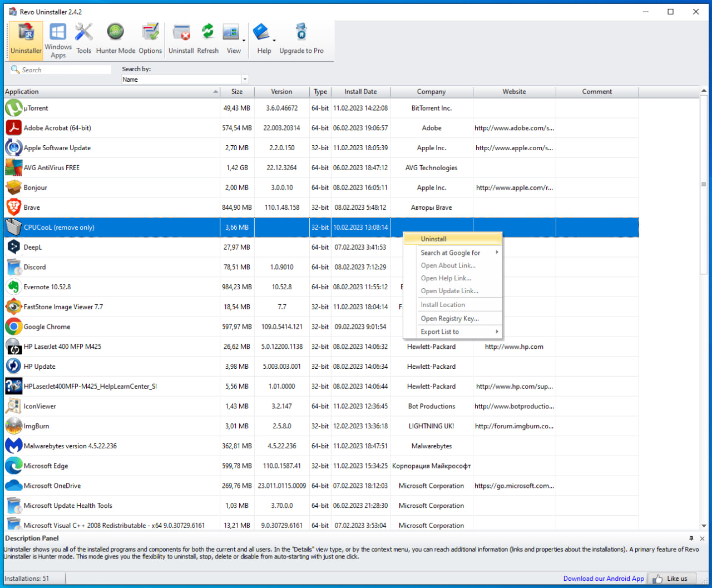Expand the View button dropdown arrow
The height and width of the screenshot is (588, 712).
pyautogui.click(x=244, y=40)
